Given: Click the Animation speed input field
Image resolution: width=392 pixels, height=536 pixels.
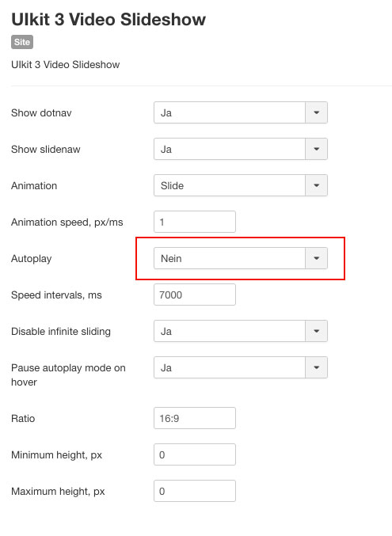Looking at the screenshot, I should pos(195,222).
